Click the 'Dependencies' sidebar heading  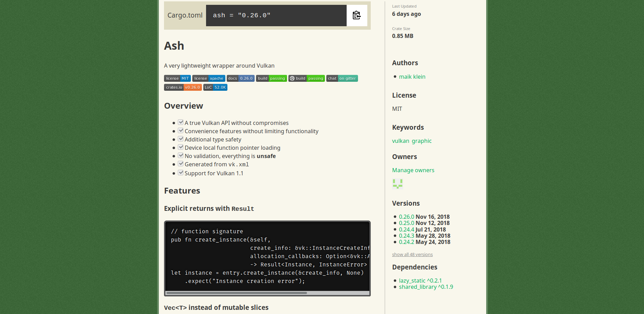coord(415,267)
